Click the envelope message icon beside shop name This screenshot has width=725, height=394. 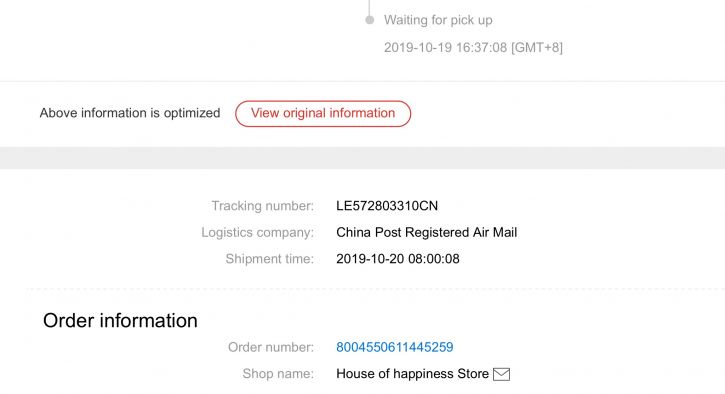502,374
